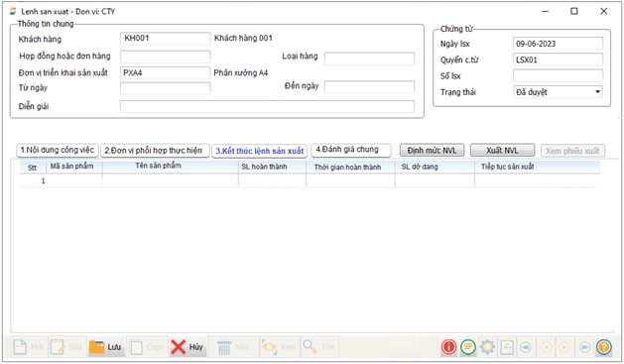The width and height of the screenshot is (624, 364).
Task: Click the Hủy (cancel) red X button
Action: (x=187, y=347)
